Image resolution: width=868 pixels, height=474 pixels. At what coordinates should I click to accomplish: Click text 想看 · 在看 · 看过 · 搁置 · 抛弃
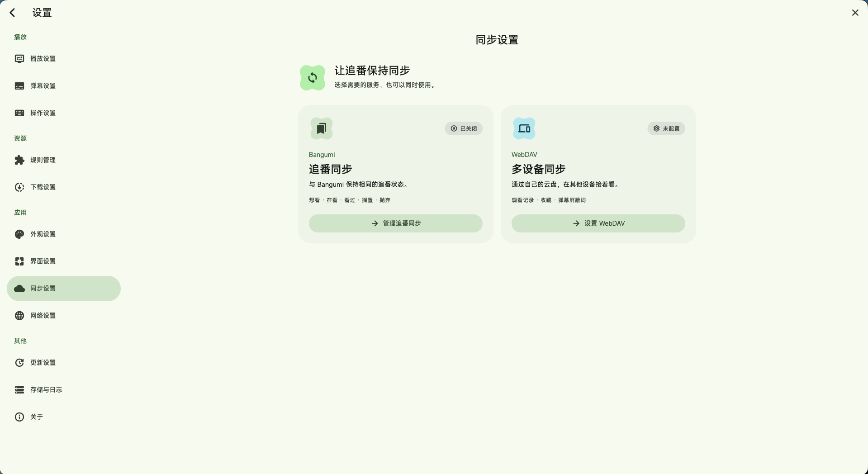(x=350, y=200)
